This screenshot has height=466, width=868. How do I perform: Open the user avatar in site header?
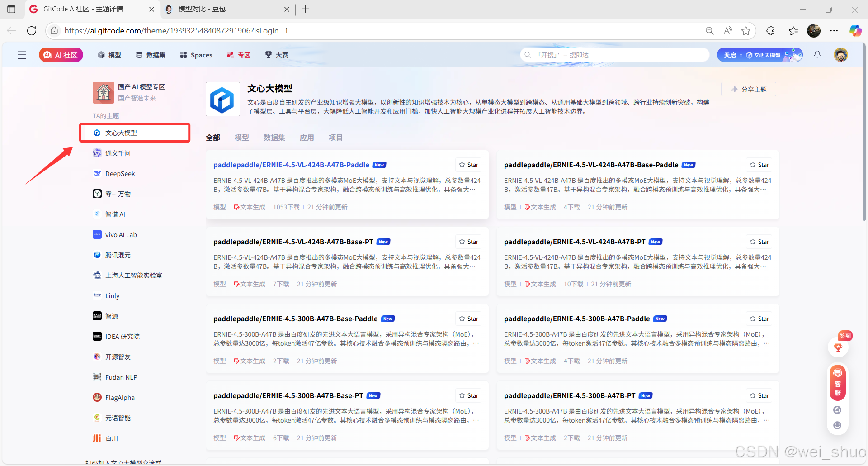coord(841,55)
